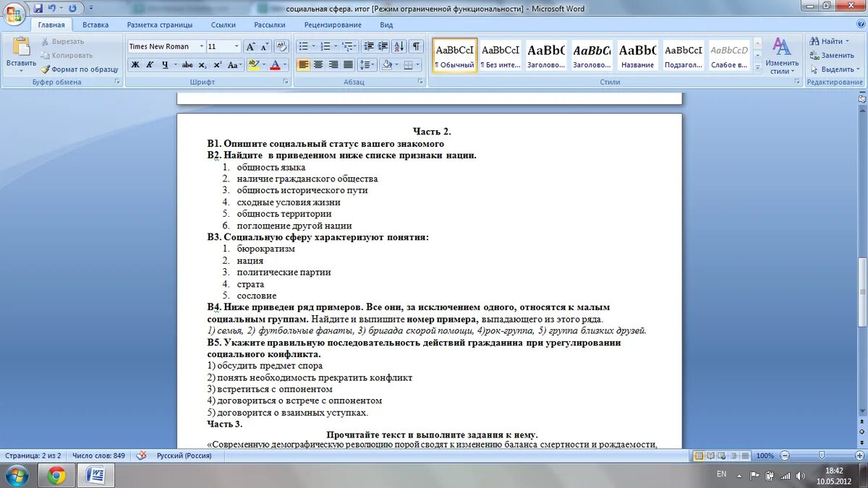Open Рецензирование ribbon tab

coord(333,25)
